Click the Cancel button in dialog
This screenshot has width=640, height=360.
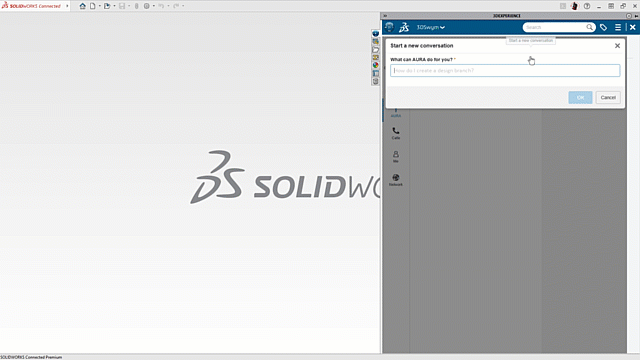[608, 98]
